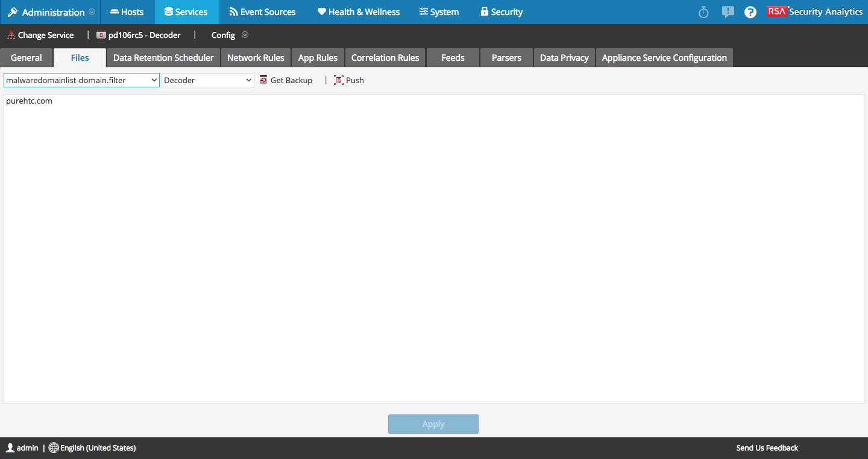Open the help question-mark icon

point(750,11)
